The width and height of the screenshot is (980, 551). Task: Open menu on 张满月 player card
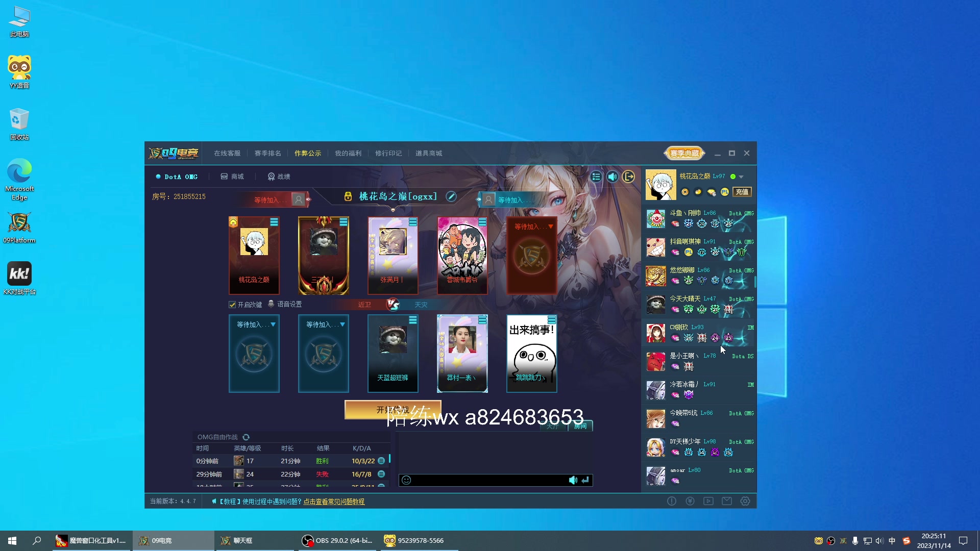413,222
